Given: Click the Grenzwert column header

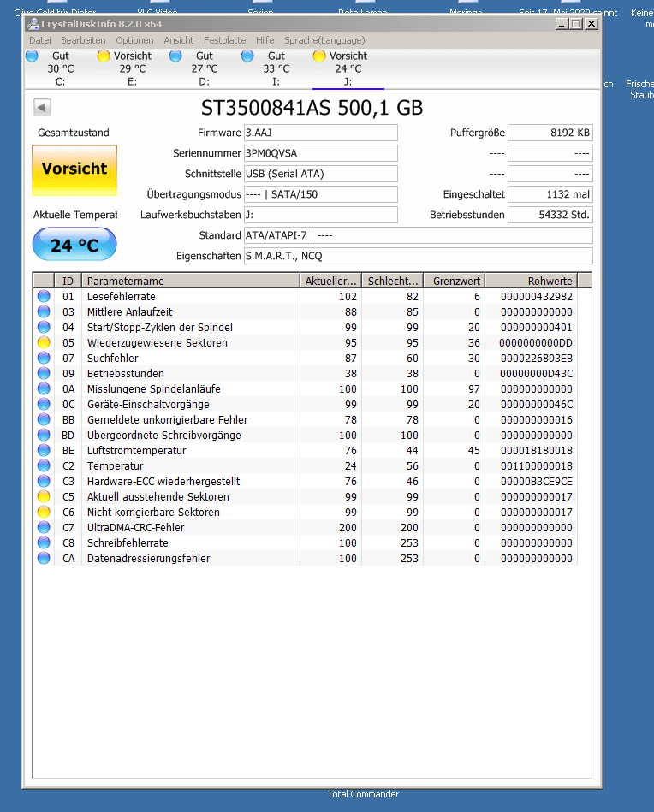Looking at the screenshot, I should 455,281.
